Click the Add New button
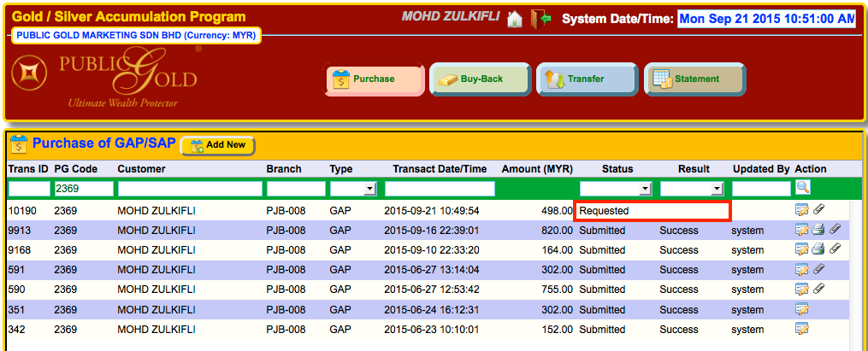Viewport: 868px width, 351px height. [218, 145]
